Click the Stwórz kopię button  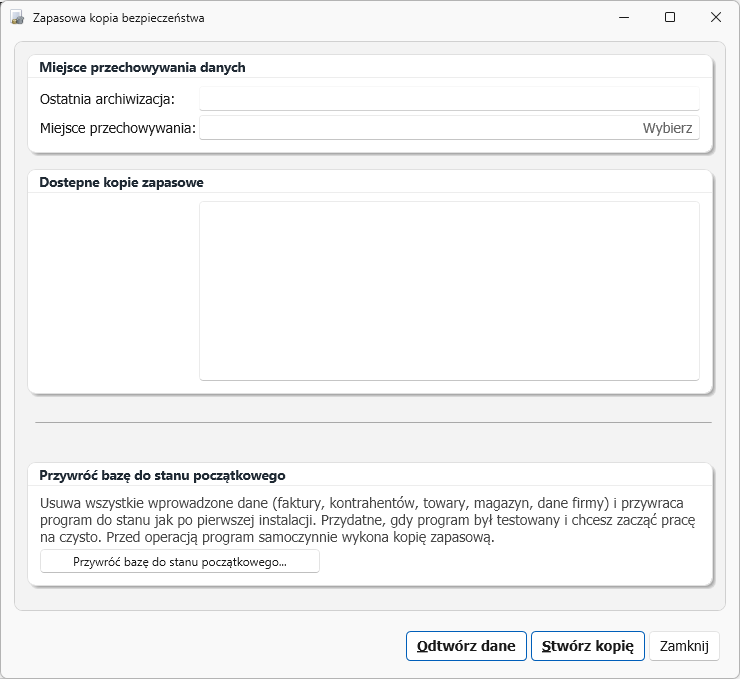588,645
